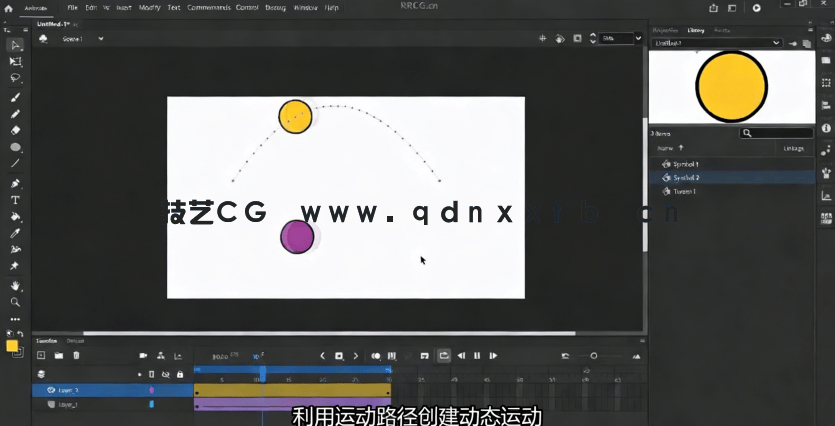Select the Oval shape tool

point(15,148)
